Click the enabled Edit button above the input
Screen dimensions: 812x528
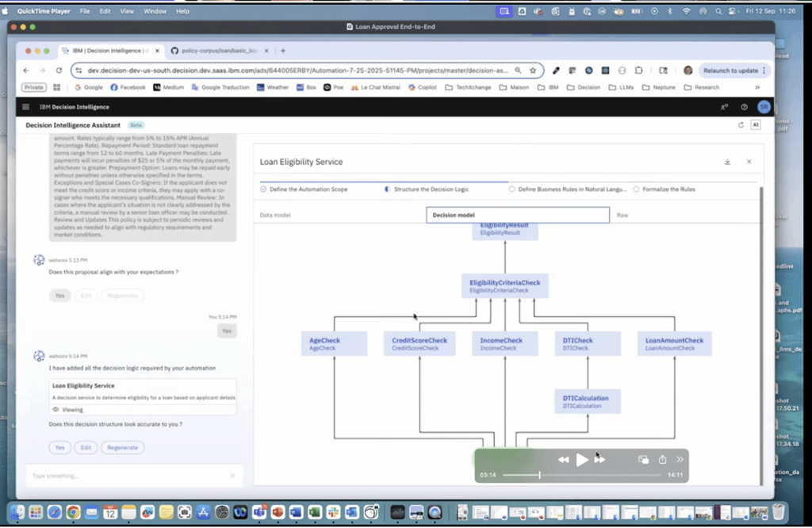(x=86, y=447)
